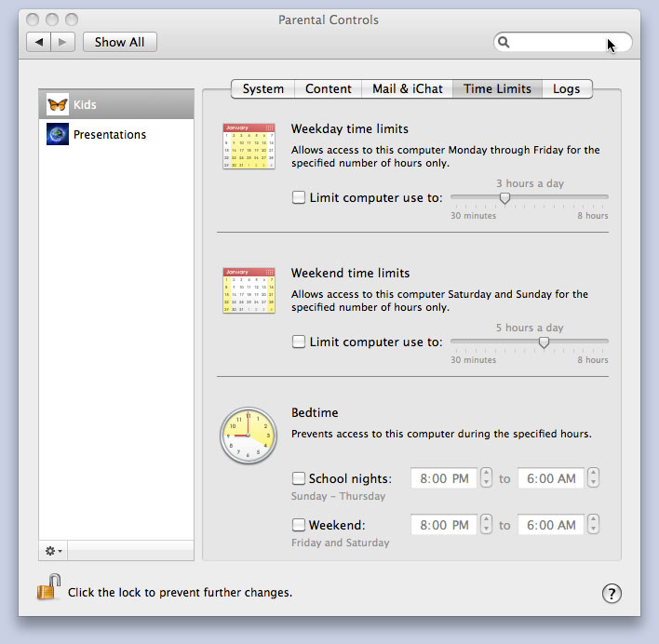Image resolution: width=659 pixels, height=644 pixels.
Task: Click the Bedtime clock icon
Action: pyautogui.click(x=249, y=436)
